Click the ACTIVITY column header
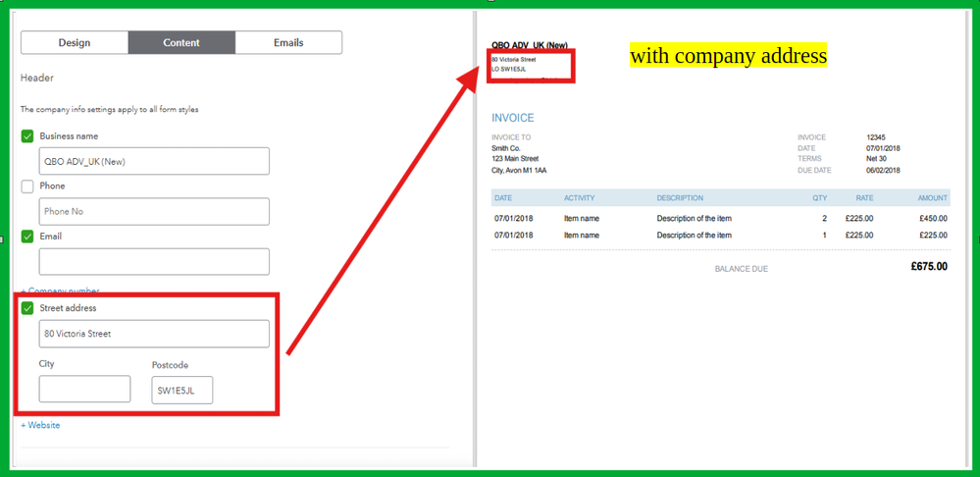Screen dimensions: 980x477 pos(580,198)
